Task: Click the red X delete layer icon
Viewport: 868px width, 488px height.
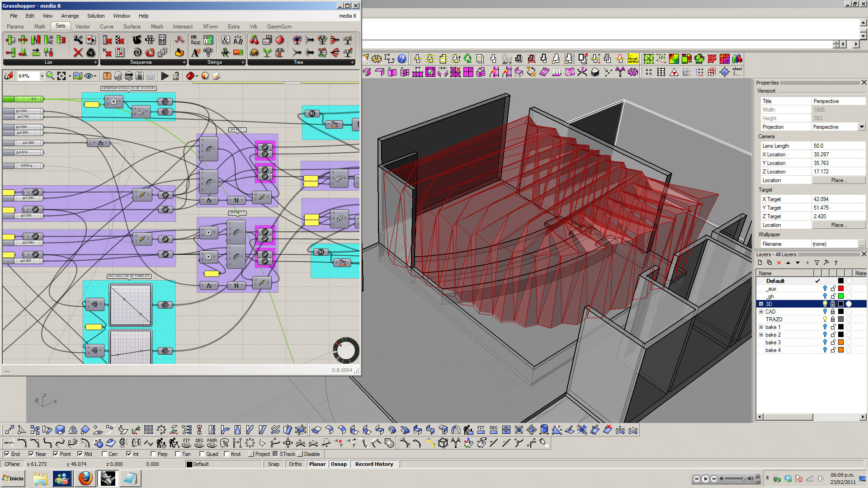Action: 779,263
